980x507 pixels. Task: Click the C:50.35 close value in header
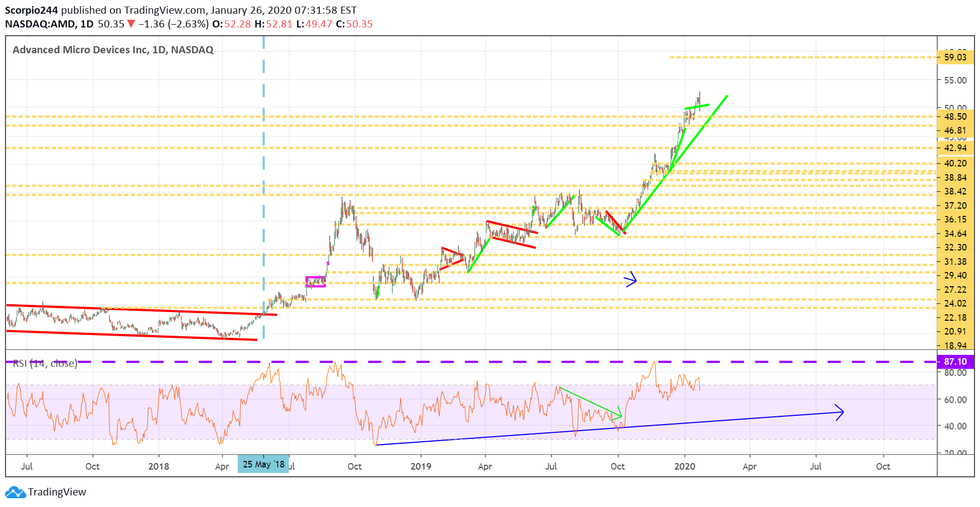[x=354, y=24]
